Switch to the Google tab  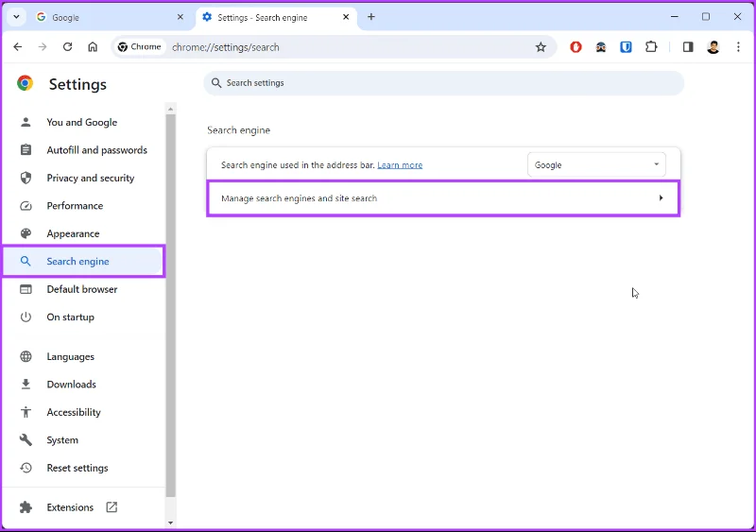110,17
